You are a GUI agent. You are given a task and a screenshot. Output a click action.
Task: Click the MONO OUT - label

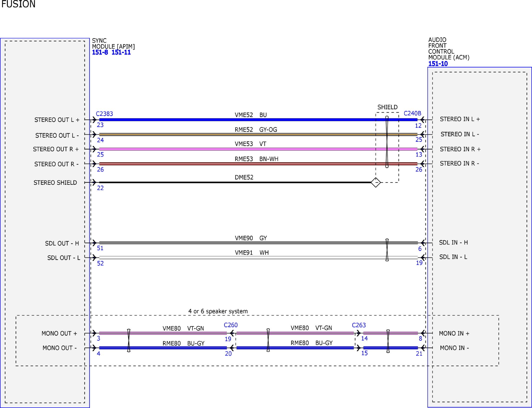(59, 348)
